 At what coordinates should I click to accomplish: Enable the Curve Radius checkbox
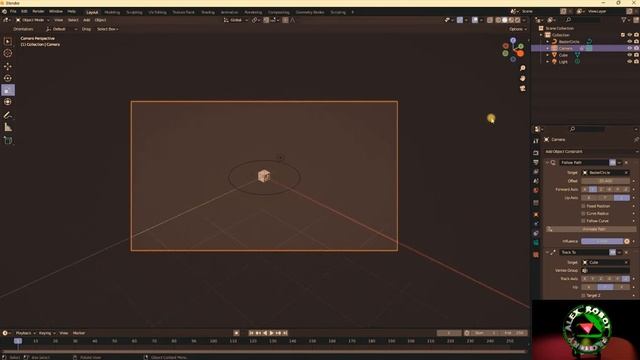[x=583, y=213]
